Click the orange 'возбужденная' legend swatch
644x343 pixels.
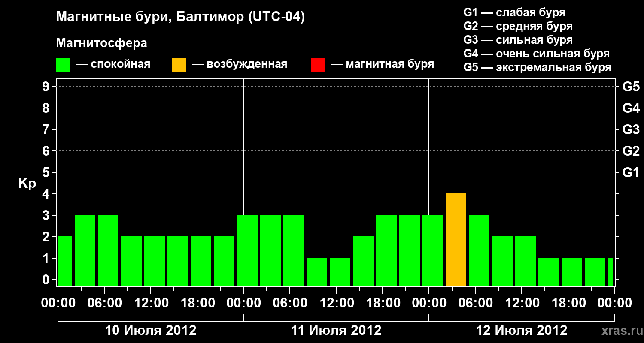pos(179,65)
